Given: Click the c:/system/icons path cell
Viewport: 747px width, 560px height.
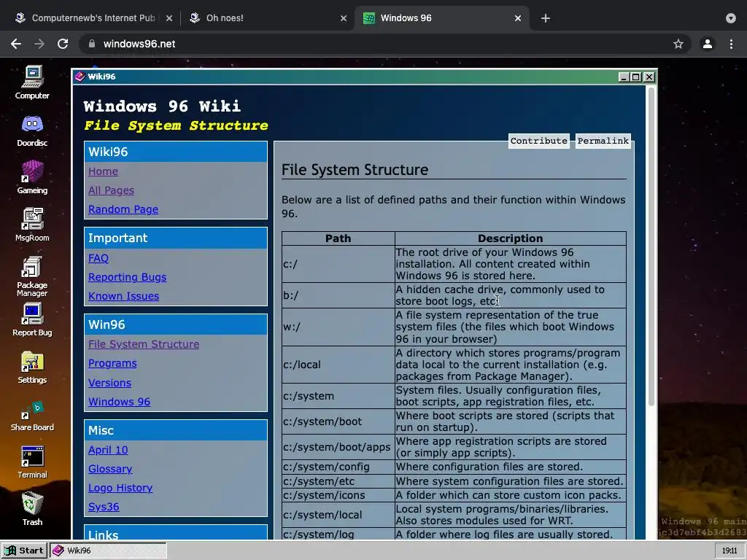Looking at the screenshot, I should (x=338, y=495).
